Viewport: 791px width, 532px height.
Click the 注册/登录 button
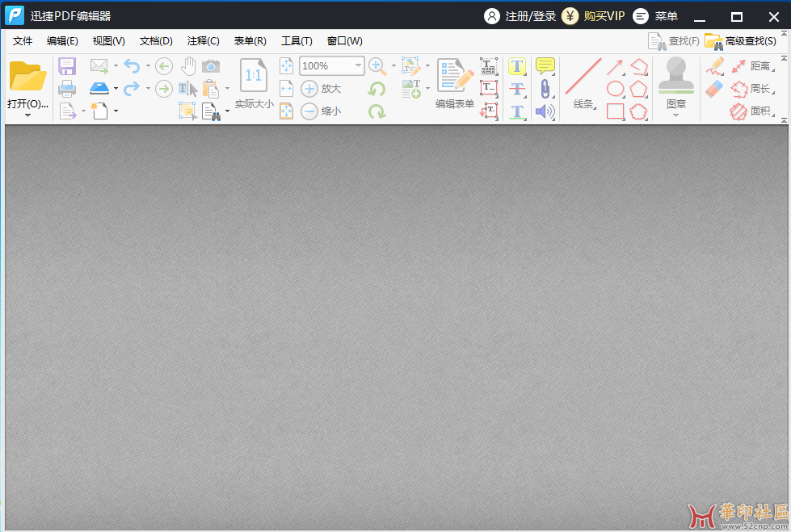tap(520, 16)
